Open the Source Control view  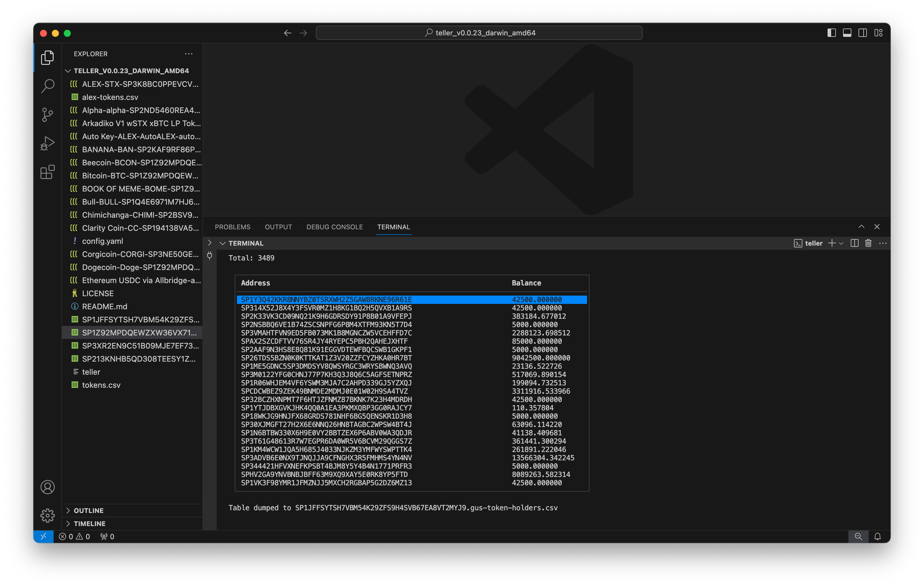[x=47, y=114]
